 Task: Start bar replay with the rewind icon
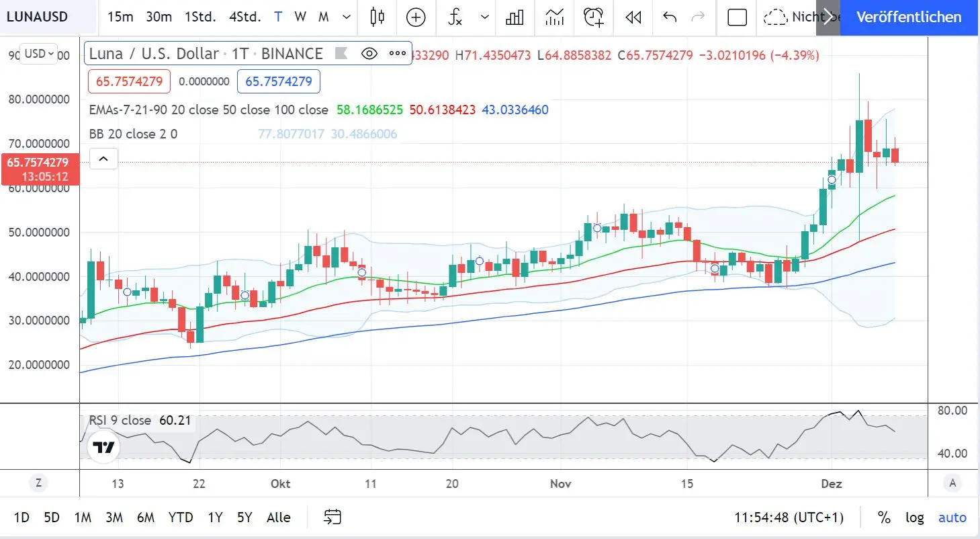click(633, 17)
